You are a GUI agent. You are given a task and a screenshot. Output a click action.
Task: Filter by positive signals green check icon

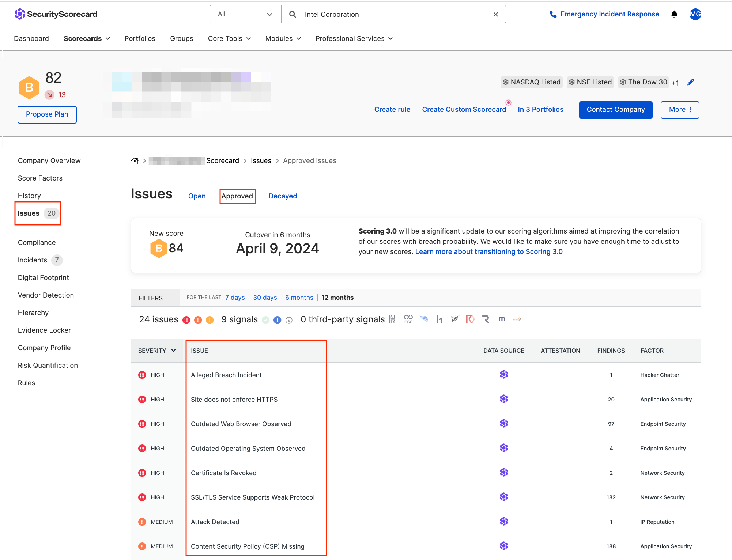[266, 320]
